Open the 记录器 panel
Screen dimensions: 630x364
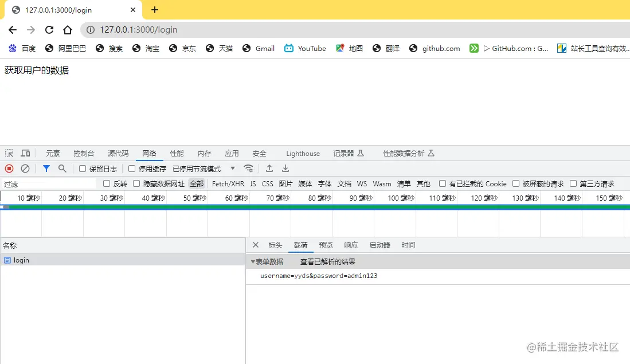[349, 154]
